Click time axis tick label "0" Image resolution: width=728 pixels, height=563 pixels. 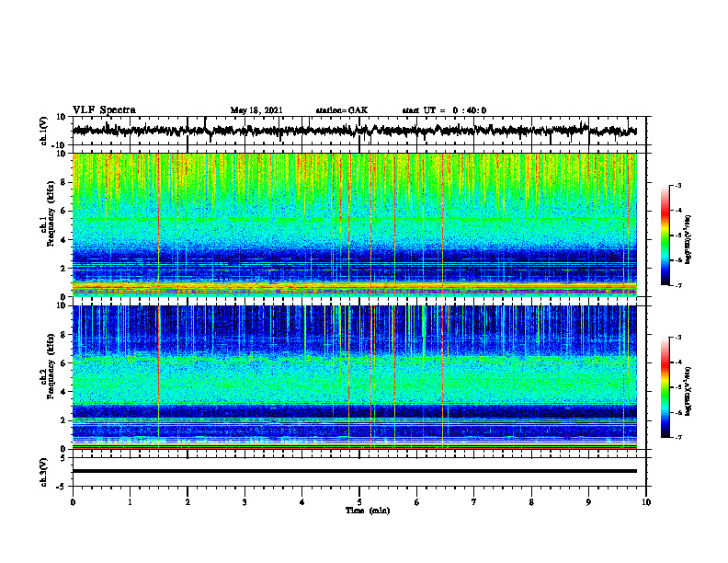(x=73, y=502)
